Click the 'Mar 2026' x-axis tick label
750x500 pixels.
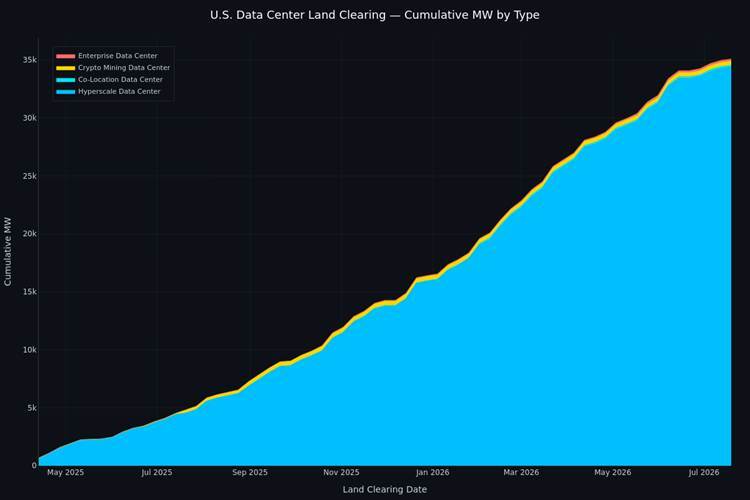pyautogui.click(x=521, y=473)
